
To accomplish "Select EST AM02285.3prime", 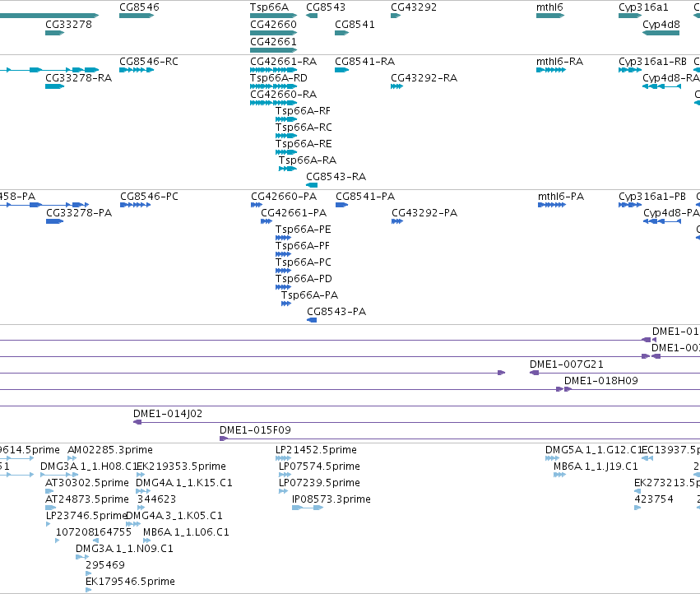I will (72, 458).
